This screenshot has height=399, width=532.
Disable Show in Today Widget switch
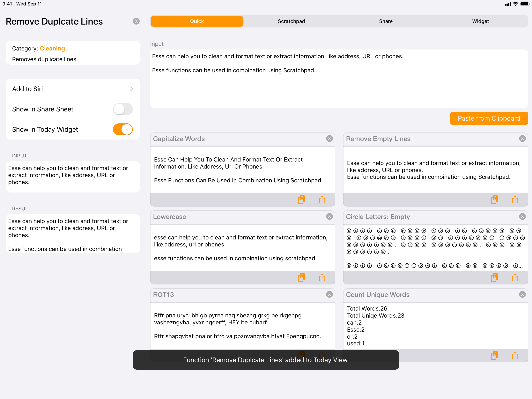123,129
